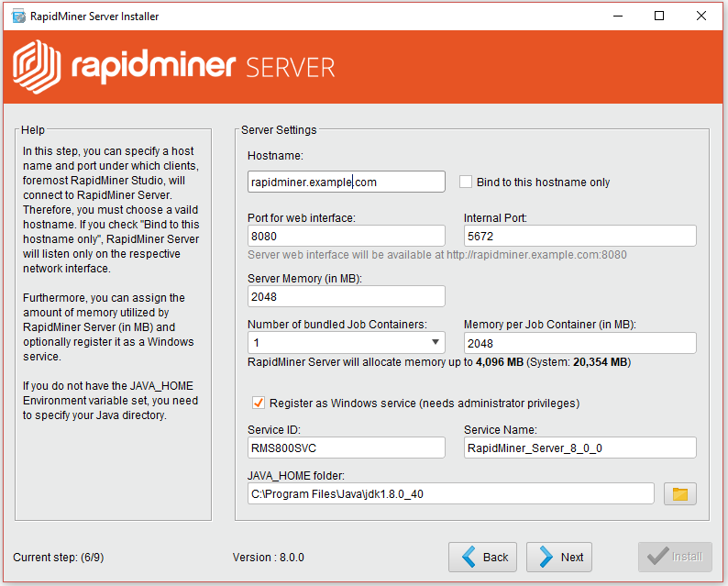This screenshot has height=586, width=728.
Task: Click the 'Server Settings' group title
Action: pyautogui.click(x=279, y=130)
